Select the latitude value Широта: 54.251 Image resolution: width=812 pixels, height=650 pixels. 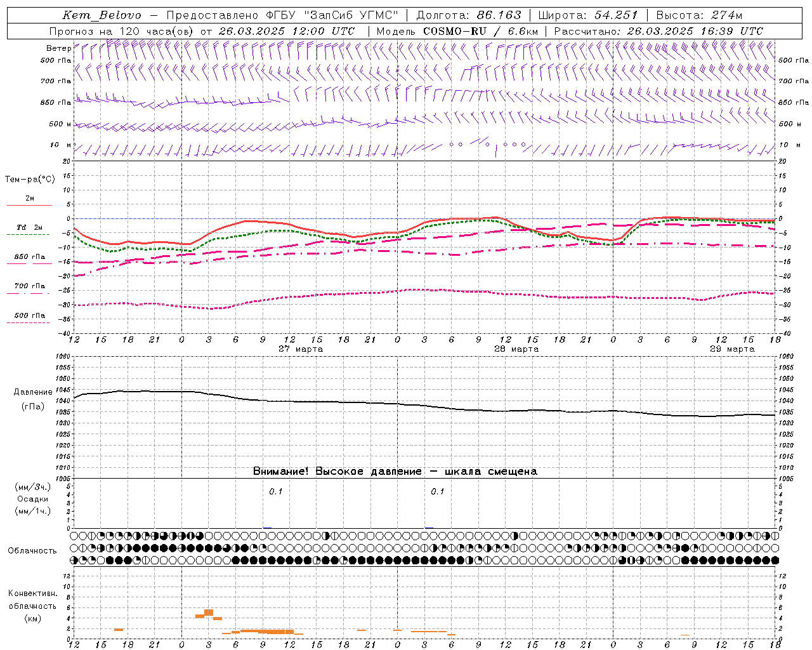pyautogui.click(x=588, y=15)
